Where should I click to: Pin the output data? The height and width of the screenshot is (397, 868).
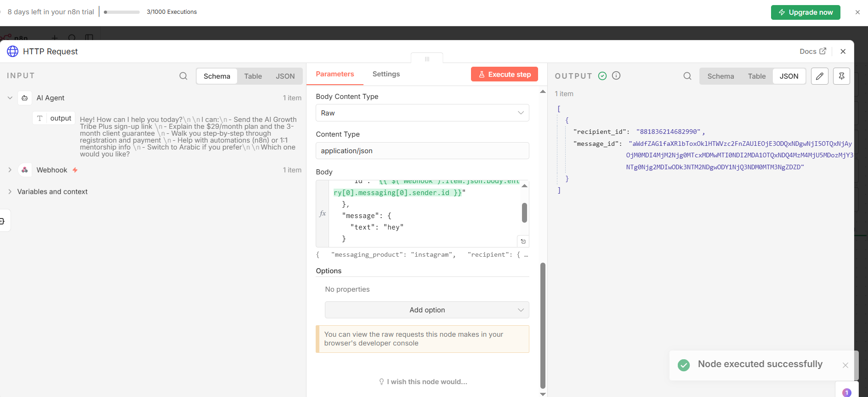click(x=841, y=76)
